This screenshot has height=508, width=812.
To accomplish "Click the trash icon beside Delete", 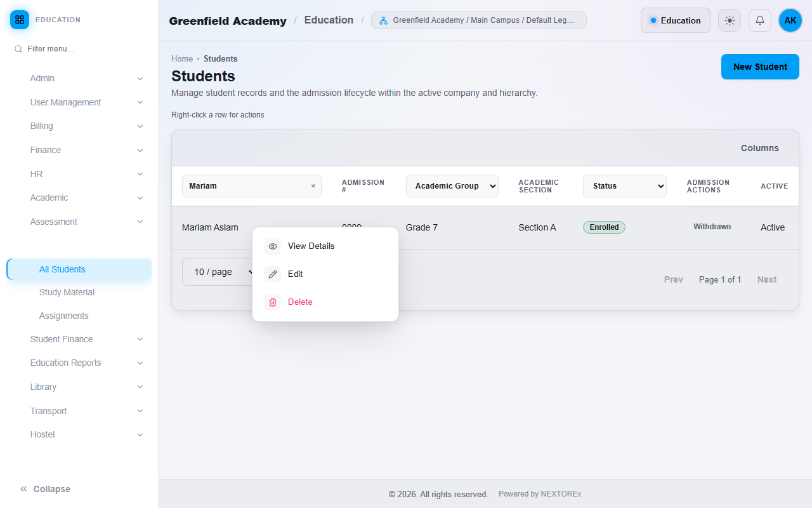I will point(273,302).
